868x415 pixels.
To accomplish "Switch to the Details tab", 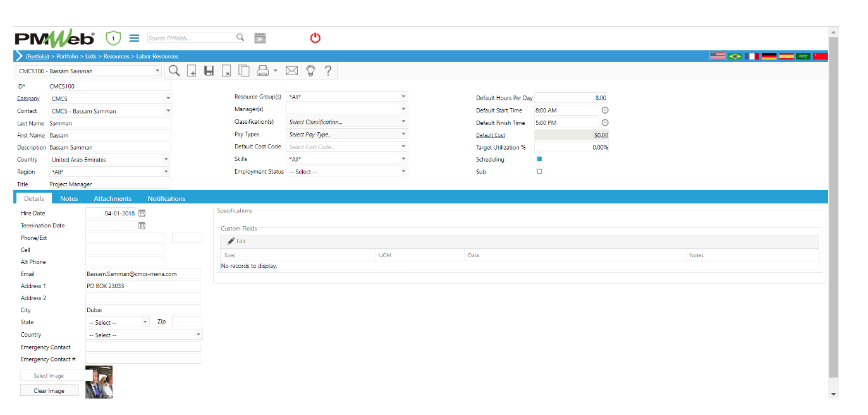I will pos(34,198).
